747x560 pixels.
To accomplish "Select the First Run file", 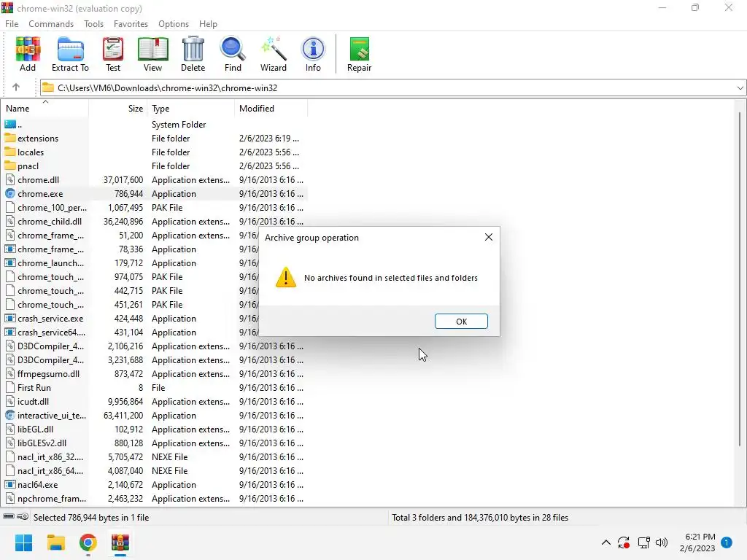I will tap(155, 388).
